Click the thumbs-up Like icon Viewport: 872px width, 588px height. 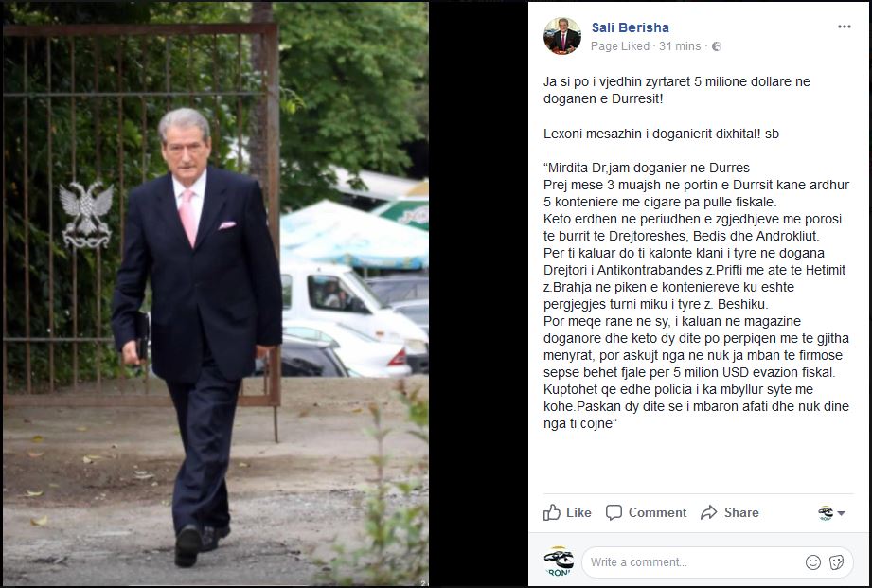[552, 512]
